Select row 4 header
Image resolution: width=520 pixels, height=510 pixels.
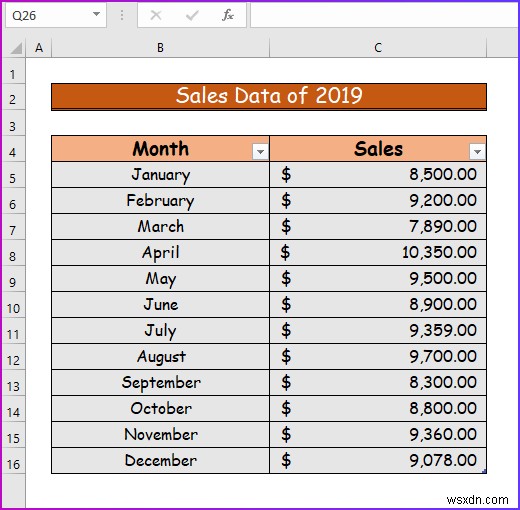(x=13, y=149)
